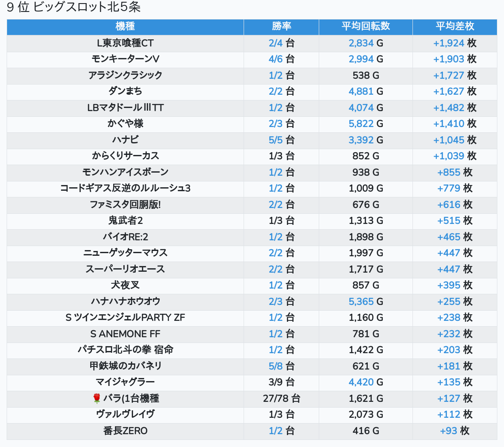This screenshot has height=447, width=504.
Task: Click the +779 枚 average difference value
Action: pyautogui.click(x=455, y=188)
